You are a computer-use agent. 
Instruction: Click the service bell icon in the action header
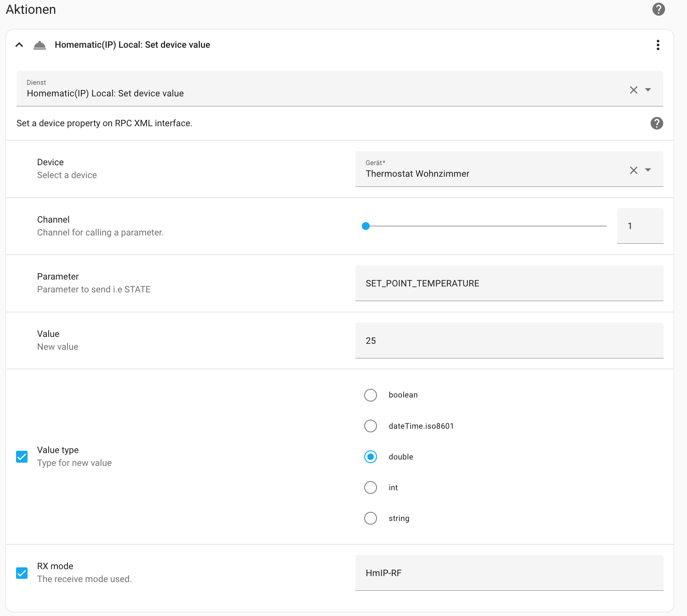pos(40,45)
